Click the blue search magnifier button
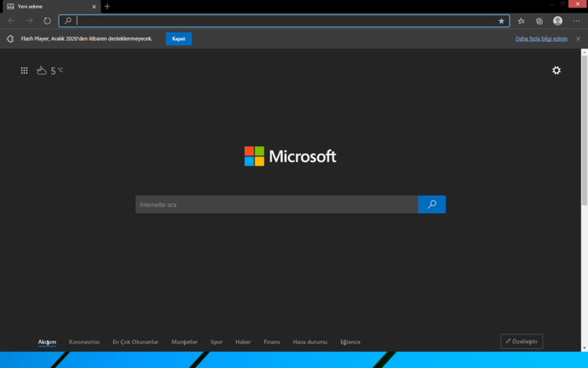 click(x=431, y=205)
